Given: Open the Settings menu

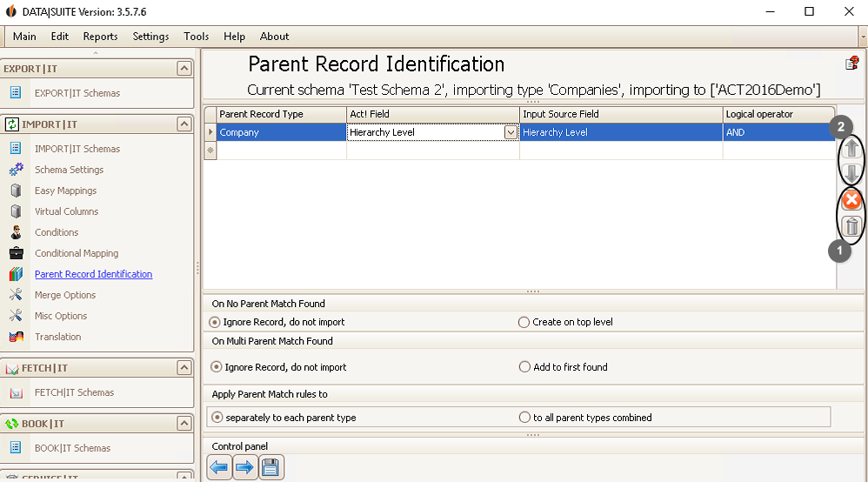Looking at the screenshot, I should point(150,37).
